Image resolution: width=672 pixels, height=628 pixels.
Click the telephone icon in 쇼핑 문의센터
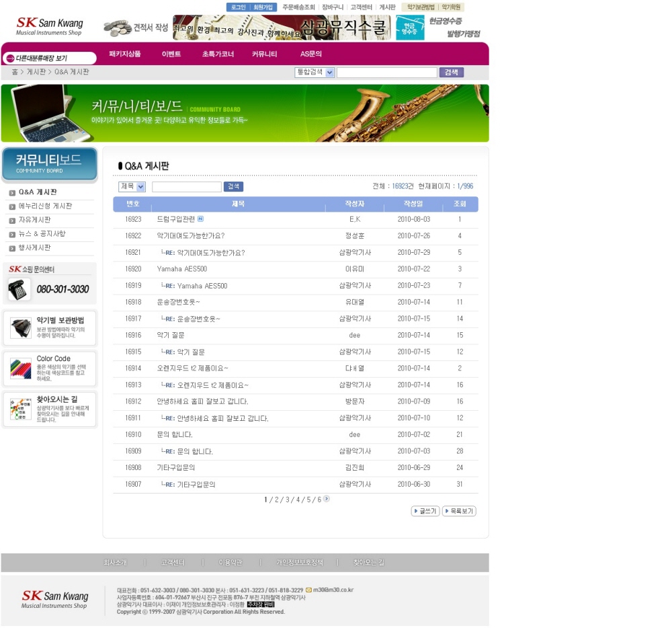point(19,289)
